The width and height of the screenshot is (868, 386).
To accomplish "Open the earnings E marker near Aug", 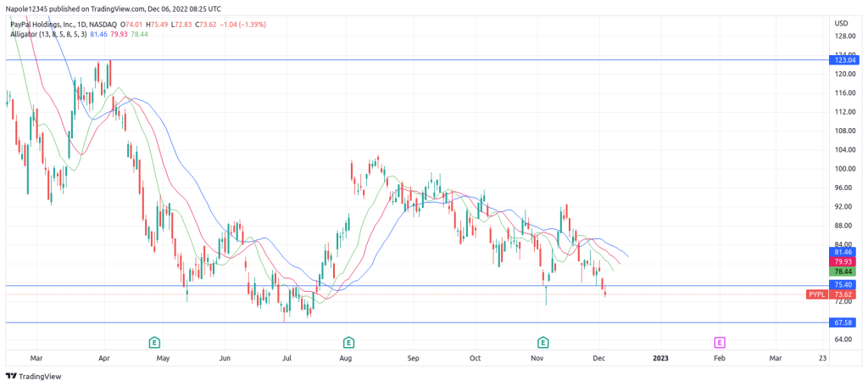I will coord(348,342).
